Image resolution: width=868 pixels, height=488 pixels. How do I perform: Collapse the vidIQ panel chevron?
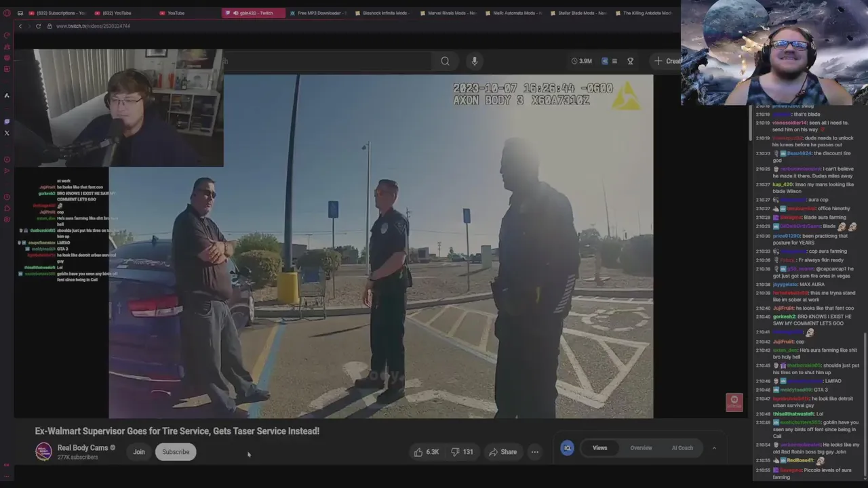(714, 448)
